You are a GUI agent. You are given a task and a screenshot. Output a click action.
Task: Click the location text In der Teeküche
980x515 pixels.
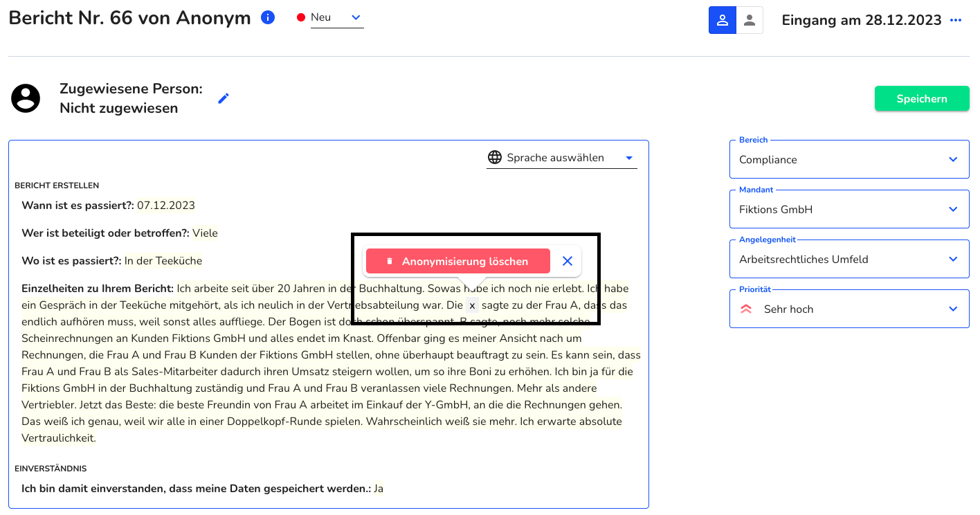tap(163, 261)
